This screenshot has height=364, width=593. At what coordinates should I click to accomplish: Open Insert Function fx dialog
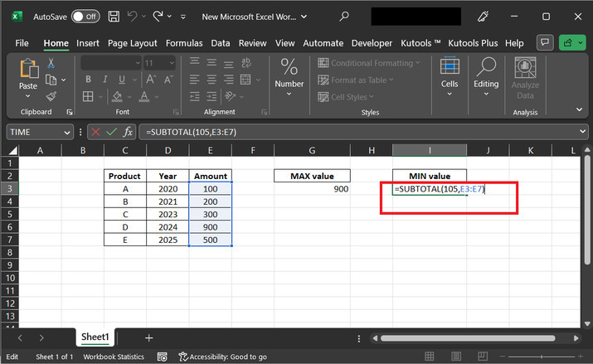coord(128,132)
